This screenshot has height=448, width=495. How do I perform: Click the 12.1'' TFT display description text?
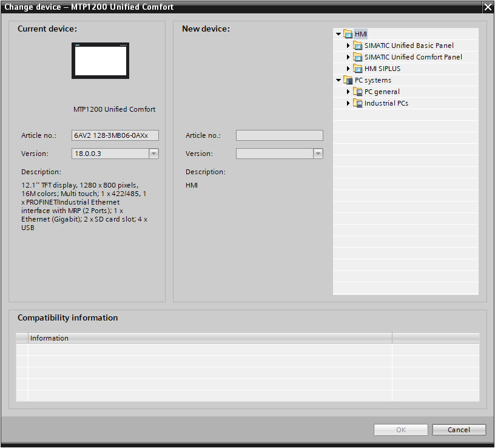click(x=84, y=206)
